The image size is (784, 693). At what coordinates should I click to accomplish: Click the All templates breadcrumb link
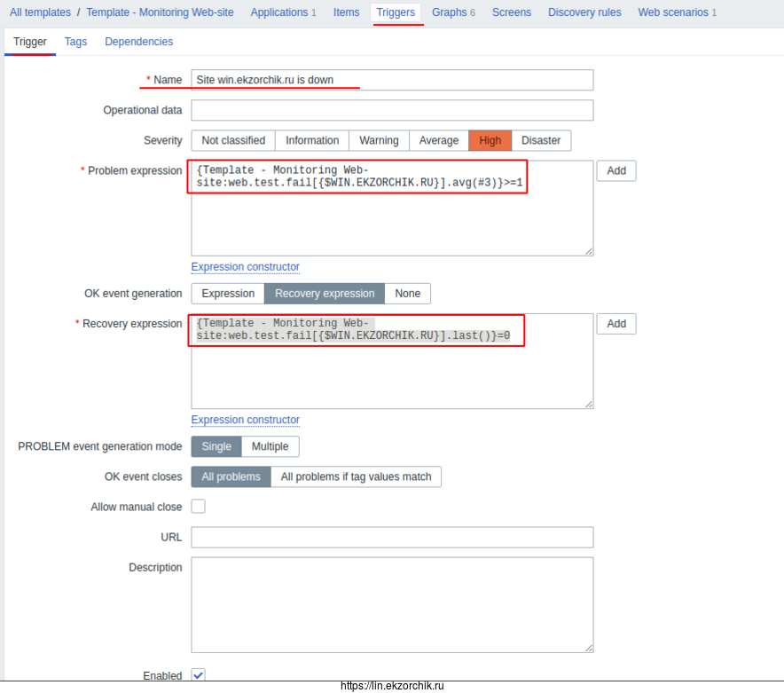pyautogui.click(x=40, y=12)
